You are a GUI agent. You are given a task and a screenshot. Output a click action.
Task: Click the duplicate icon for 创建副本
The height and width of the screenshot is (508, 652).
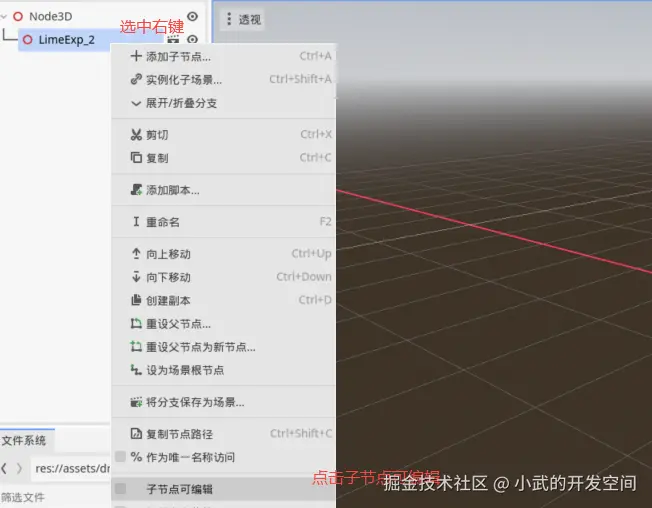[x=136, y=300]
